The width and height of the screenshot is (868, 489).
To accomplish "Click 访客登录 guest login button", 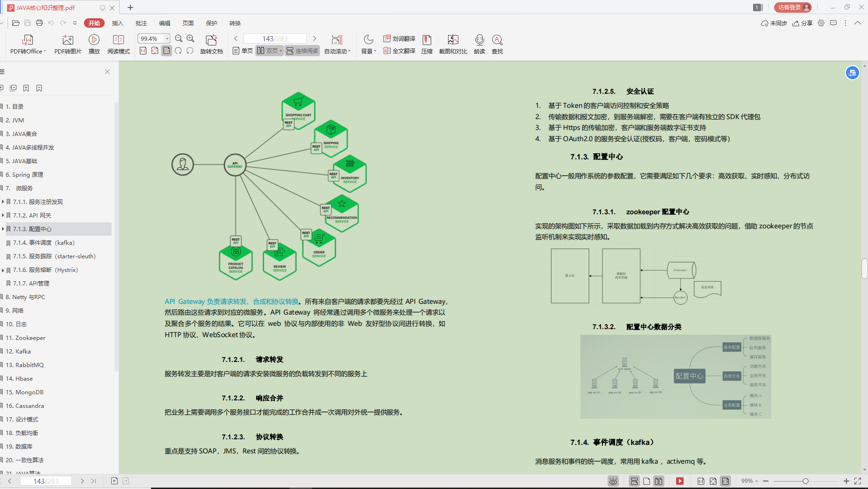I will click(793, 8).
